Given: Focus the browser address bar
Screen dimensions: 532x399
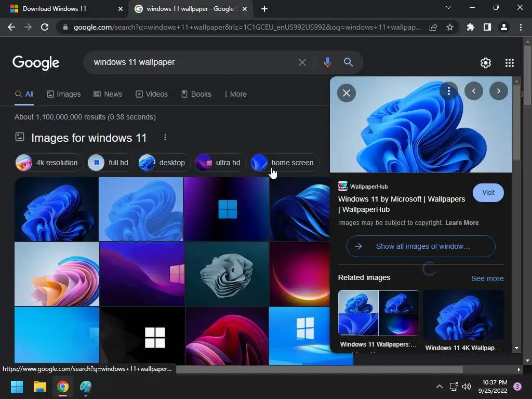Looking at the screenshot, I should pos(247,27).
